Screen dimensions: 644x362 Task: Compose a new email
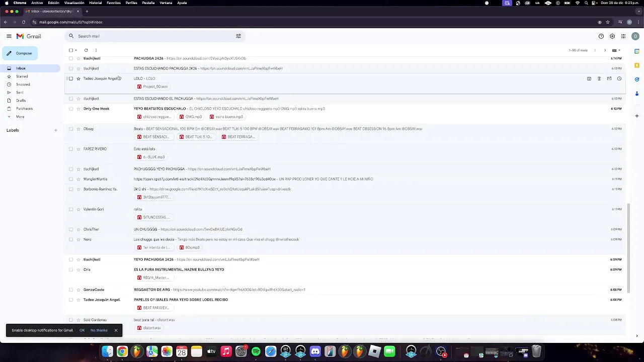pyautogui.click(x=20, y=53)
